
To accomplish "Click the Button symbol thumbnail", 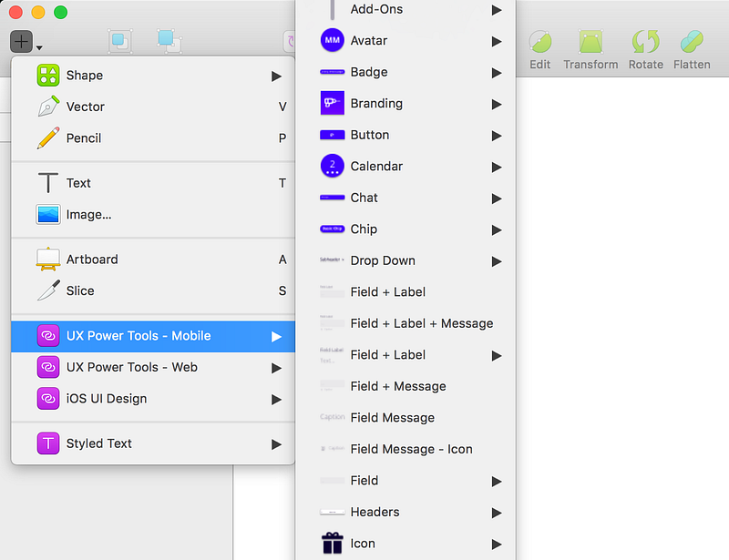I will pos(333,135).
